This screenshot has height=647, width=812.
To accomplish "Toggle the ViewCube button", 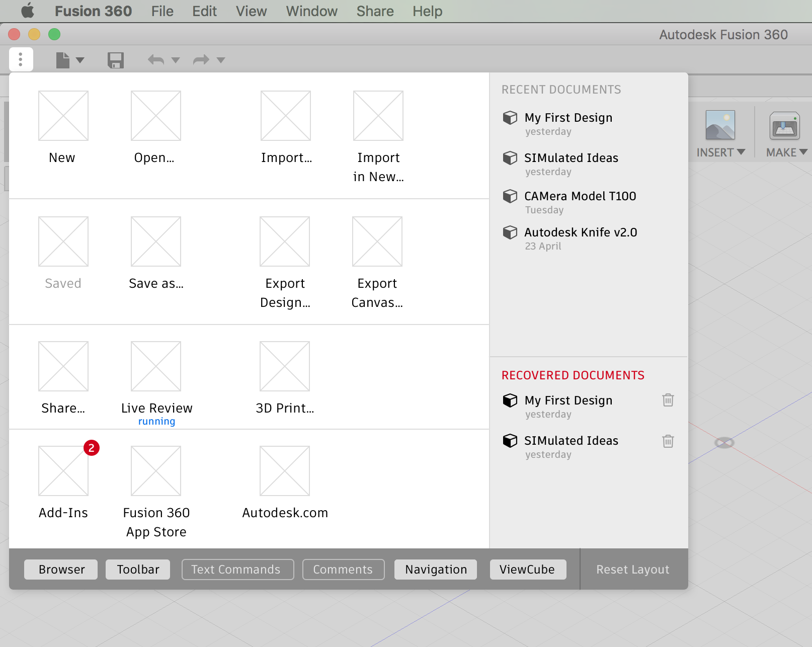I will 528,570.
